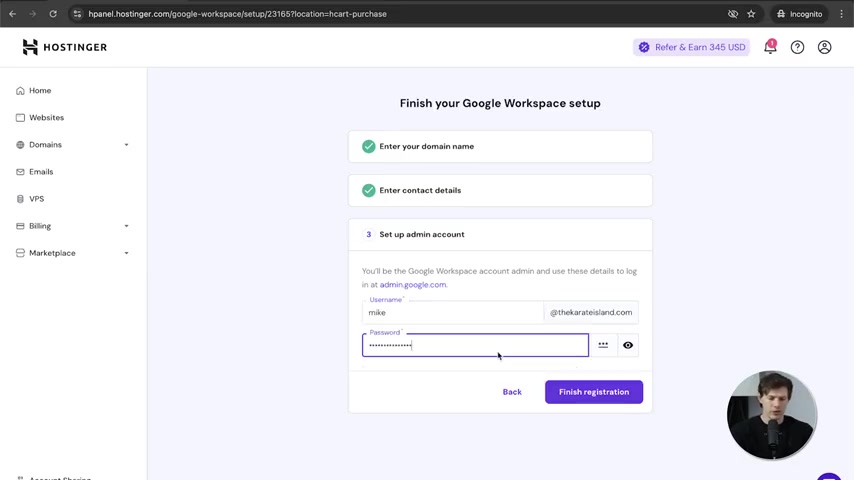Click the Domains globe icon

pyautogui.click(x=20, y=145)
